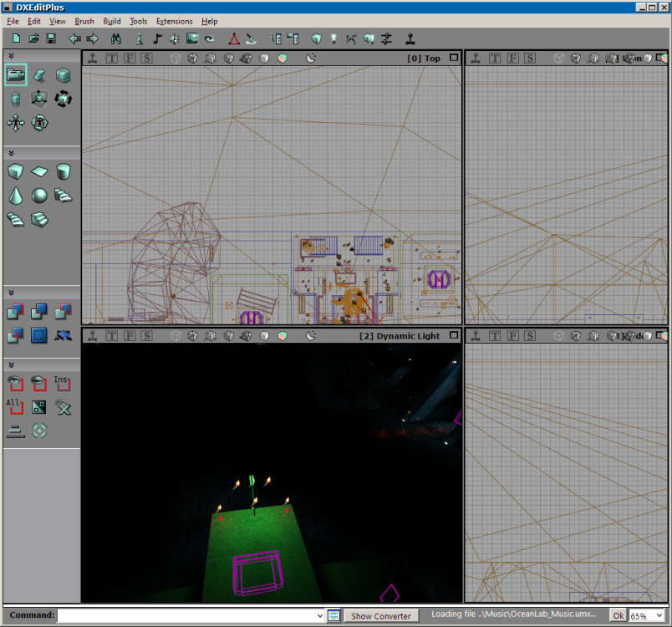Open the Music browser note icon
Screen dimensions: 672x627
tap(156, 38)
